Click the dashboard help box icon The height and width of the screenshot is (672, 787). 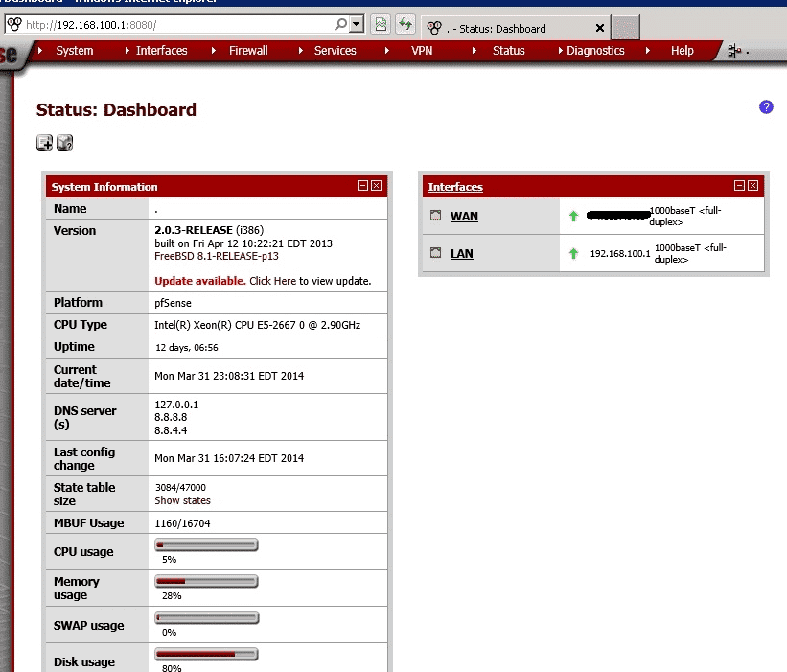64,143
